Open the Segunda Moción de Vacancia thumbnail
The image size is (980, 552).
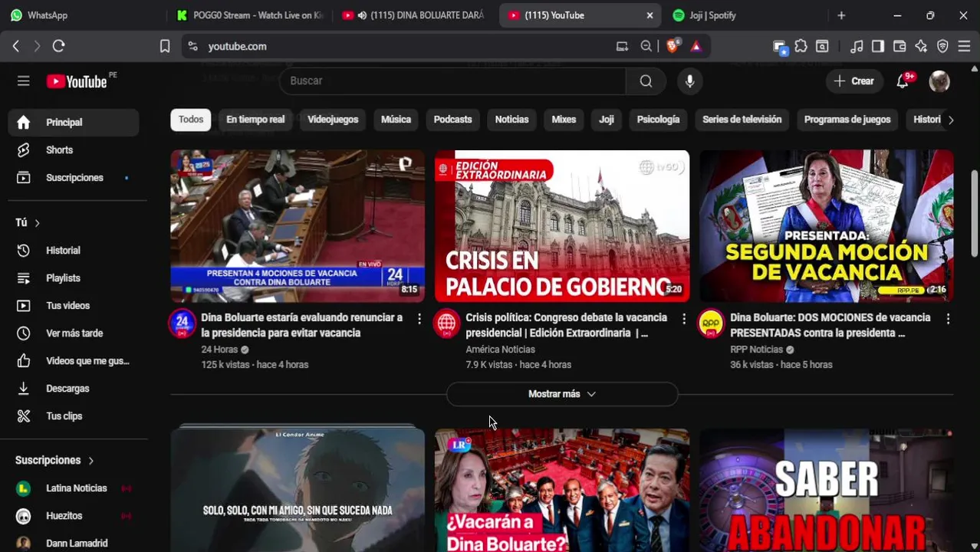[827, 226]
